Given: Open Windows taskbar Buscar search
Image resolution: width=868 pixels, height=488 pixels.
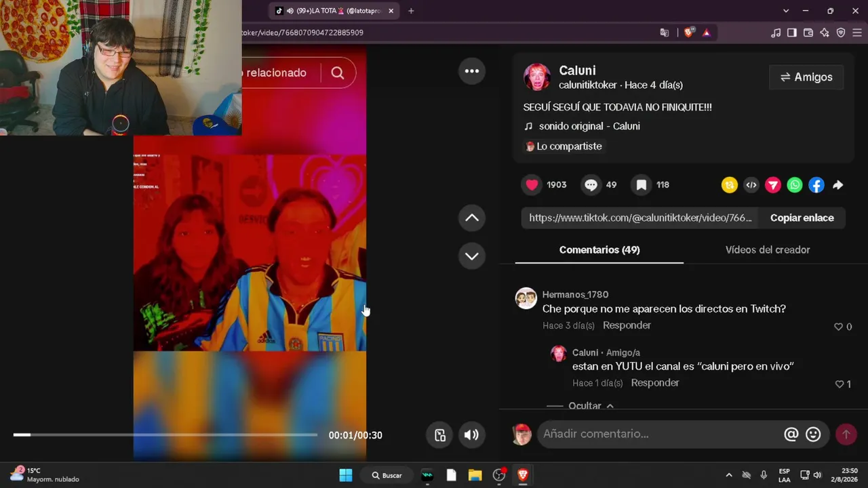Looking at the screenshot, I should point(387,475).
